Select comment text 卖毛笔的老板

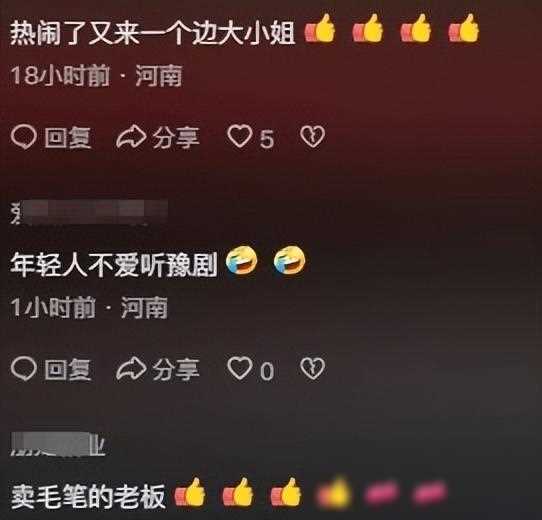click(x=88, y=496)
